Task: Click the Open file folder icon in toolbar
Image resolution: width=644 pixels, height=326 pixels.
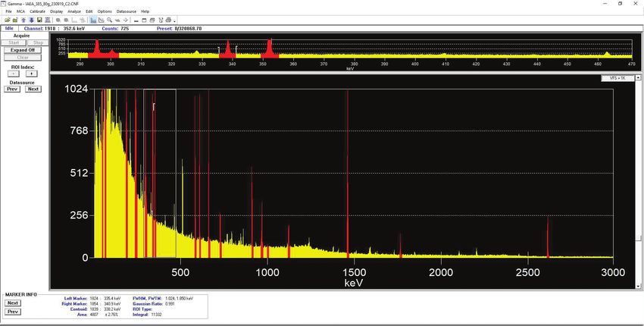Action: [8, 20]
